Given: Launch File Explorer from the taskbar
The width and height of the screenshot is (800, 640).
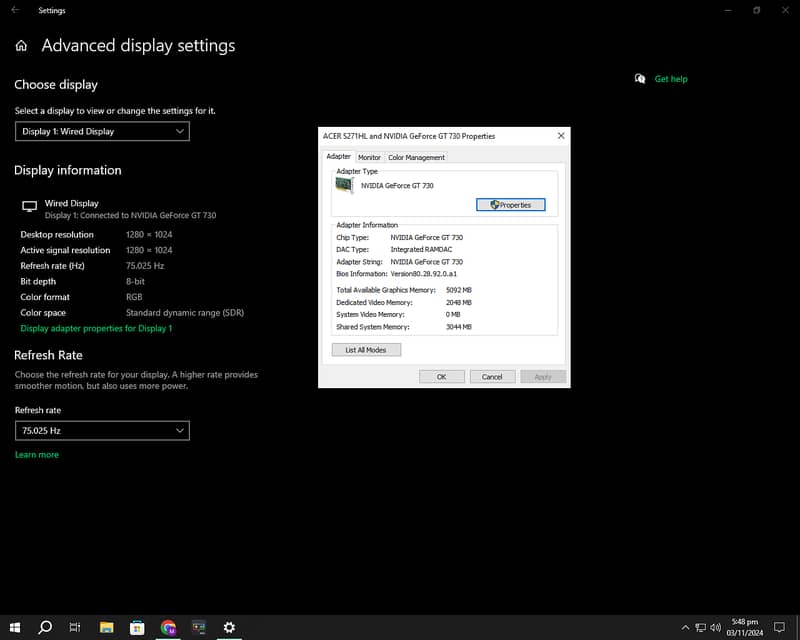Looking at the screenshot, I should tap(106, 627).
